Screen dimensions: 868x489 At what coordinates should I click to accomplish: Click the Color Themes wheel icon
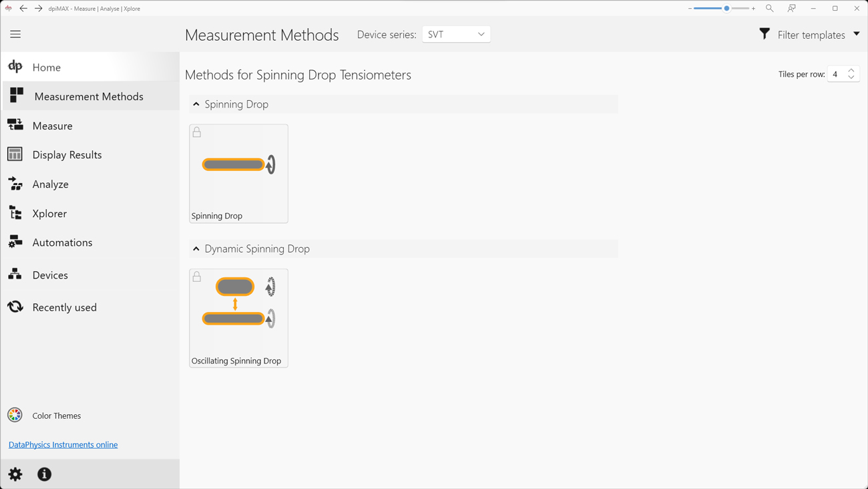[x=15, y=415]
